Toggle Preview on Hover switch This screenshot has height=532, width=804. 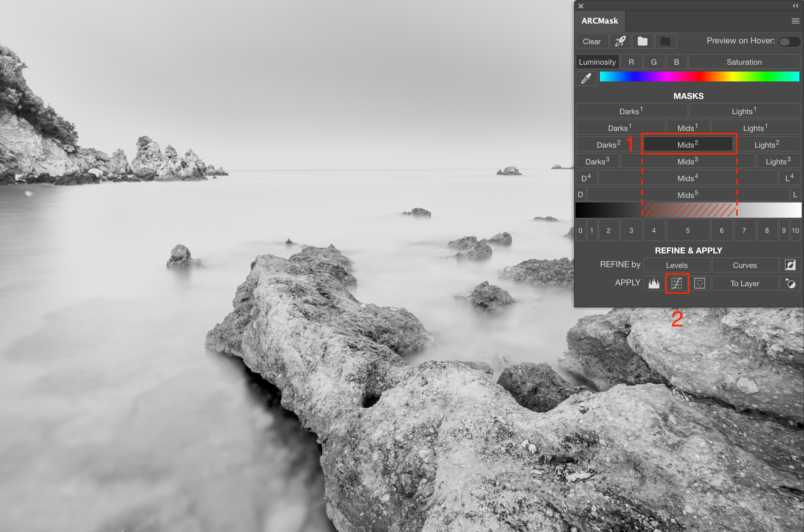(789, 41)
